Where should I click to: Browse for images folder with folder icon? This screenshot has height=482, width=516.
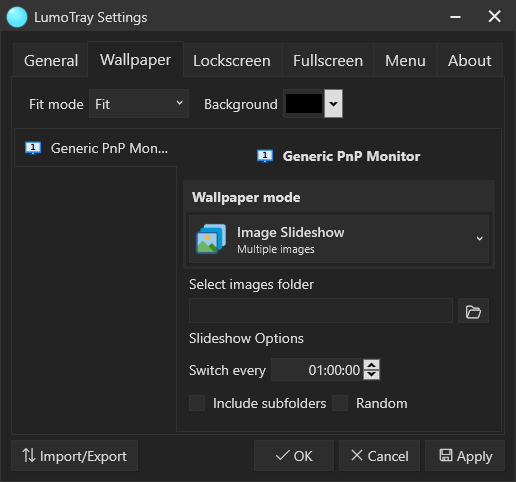(473, 311)
